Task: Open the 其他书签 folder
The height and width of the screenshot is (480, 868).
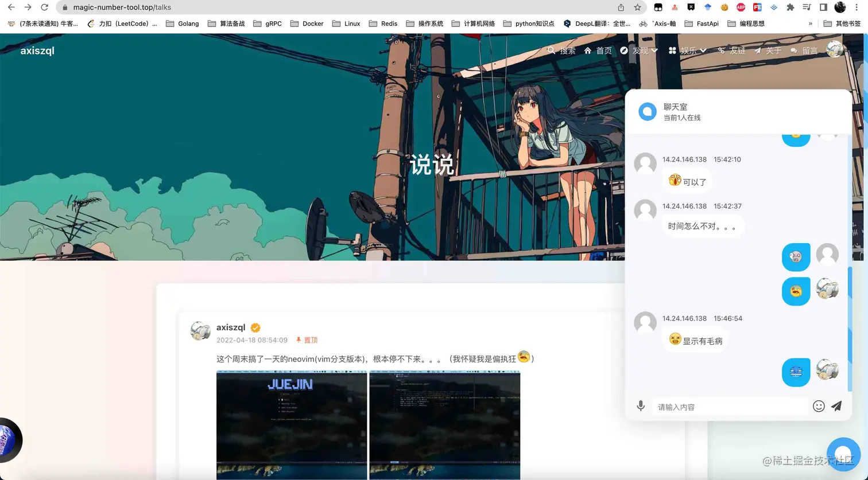Action: tap(842, 24)
